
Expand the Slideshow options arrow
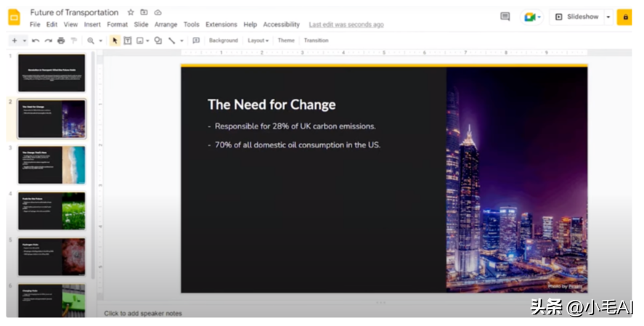pyautogui.click(x=608, y=17)
